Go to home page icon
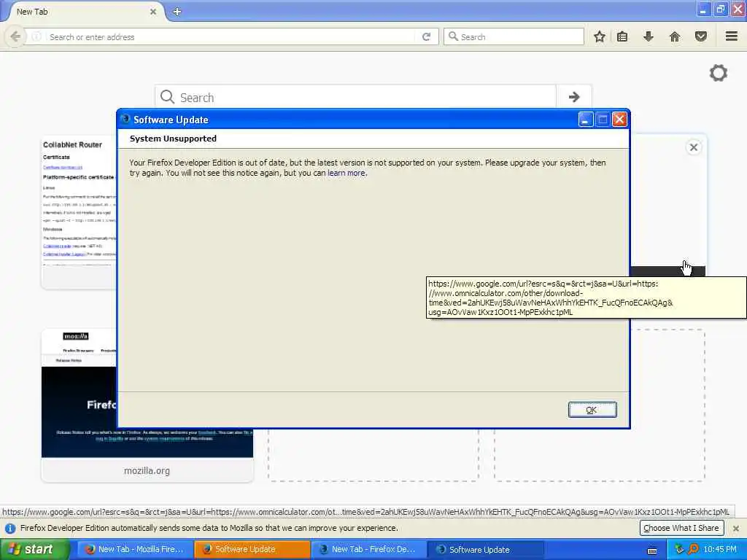The height and width of the screenshot is (560, 747). [675, 36]
